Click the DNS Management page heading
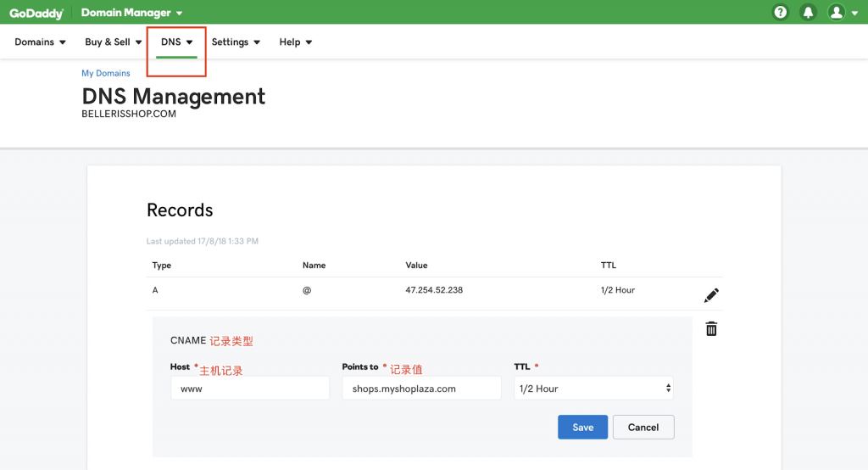 (x=173, y=97)
